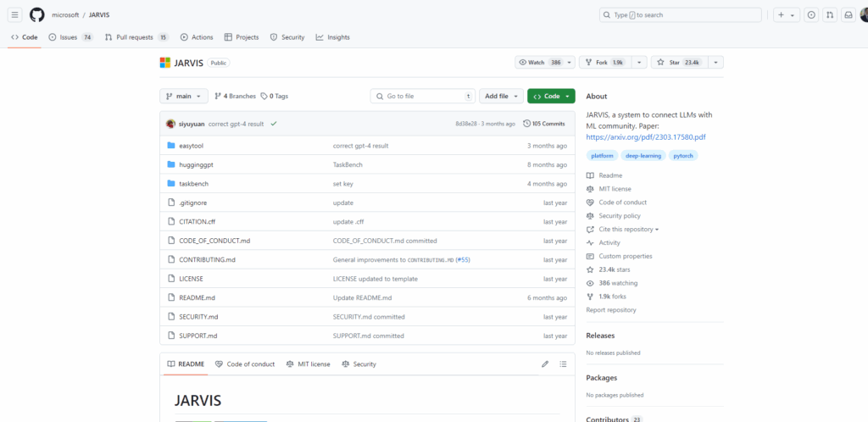The image size is (868, 422).
Task: Click the green check status icon
Action: 274,124
